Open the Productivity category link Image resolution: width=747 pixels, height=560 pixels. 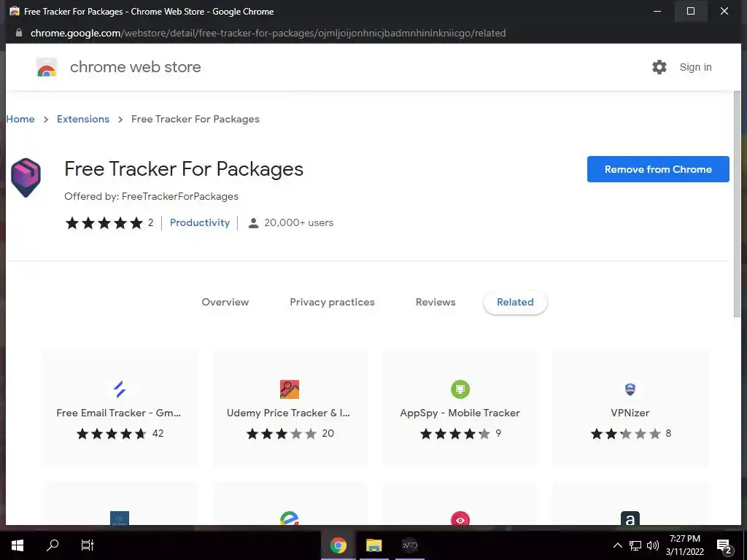pos(200,222)
